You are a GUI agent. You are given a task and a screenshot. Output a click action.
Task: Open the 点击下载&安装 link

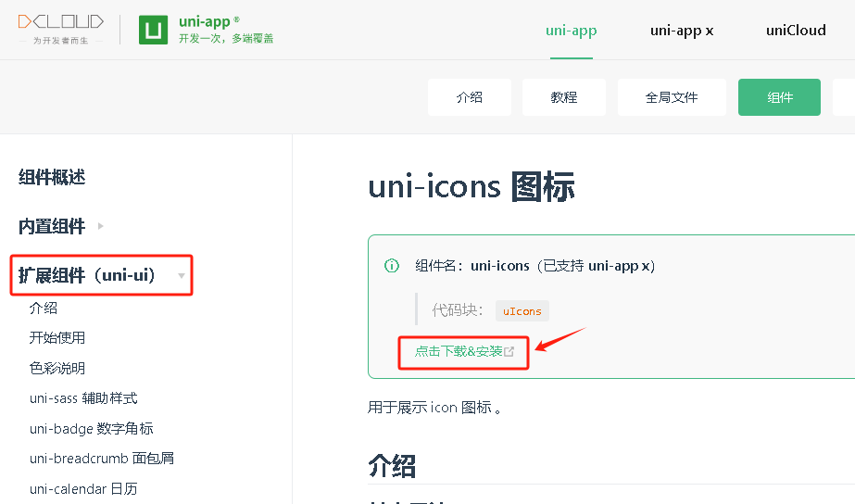click(x=458, y=351)
